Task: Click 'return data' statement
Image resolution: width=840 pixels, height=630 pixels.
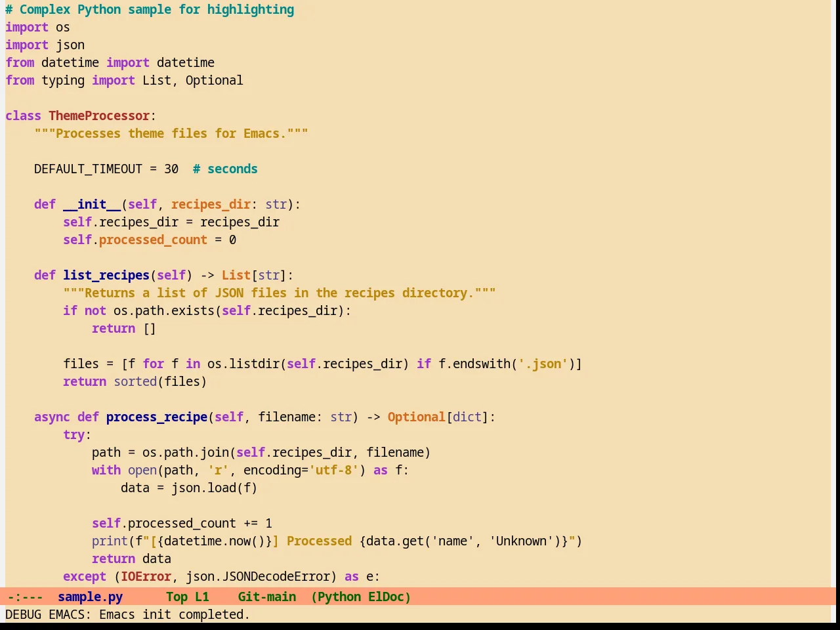Action: click(x=131, y=558)
